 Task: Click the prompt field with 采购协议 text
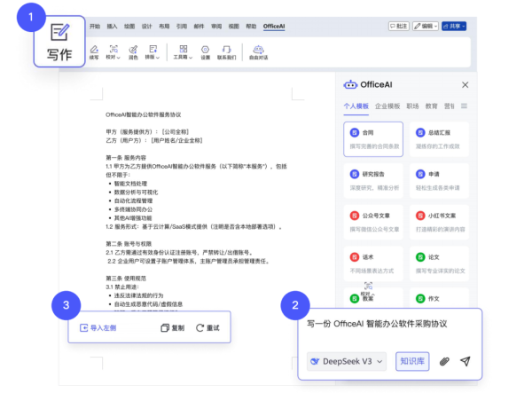377,324
